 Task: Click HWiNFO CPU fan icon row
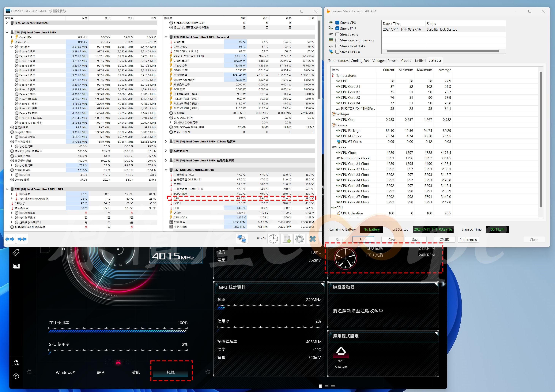[171, 222]
